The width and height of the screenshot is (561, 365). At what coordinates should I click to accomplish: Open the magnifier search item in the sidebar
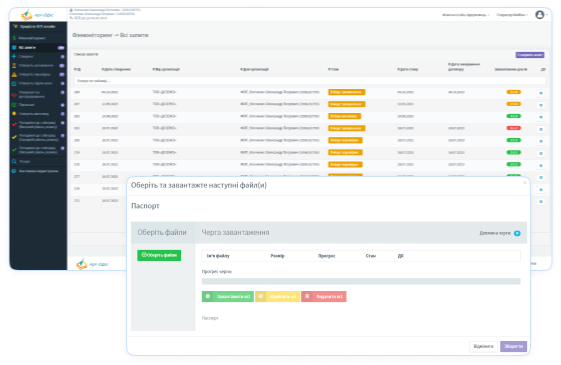tap(38, 161)
